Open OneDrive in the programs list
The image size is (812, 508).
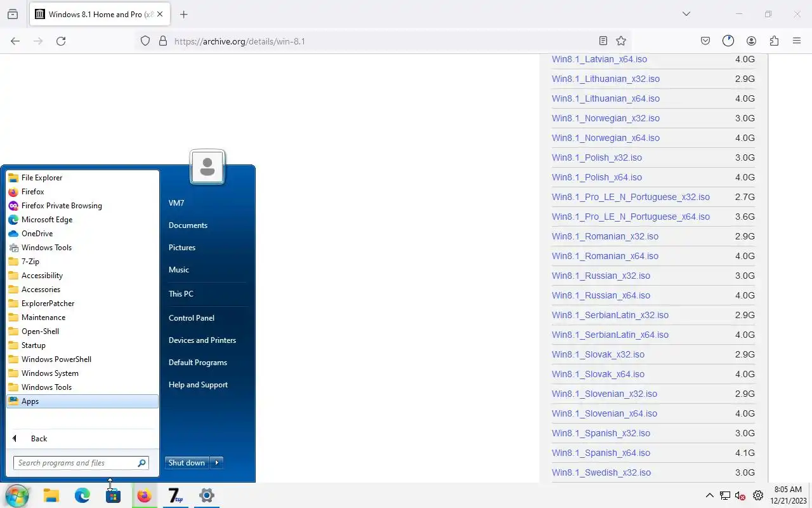tap(82, 234)
